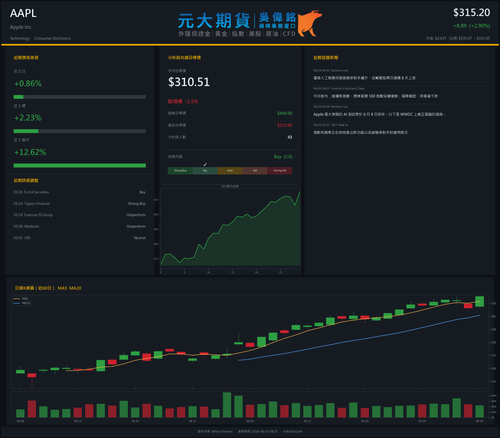Image resolution: width=500 pixels, height=438 pixels.
Task: Click the yellow Hold segment of rating scale
Action: tap(230, 171)
